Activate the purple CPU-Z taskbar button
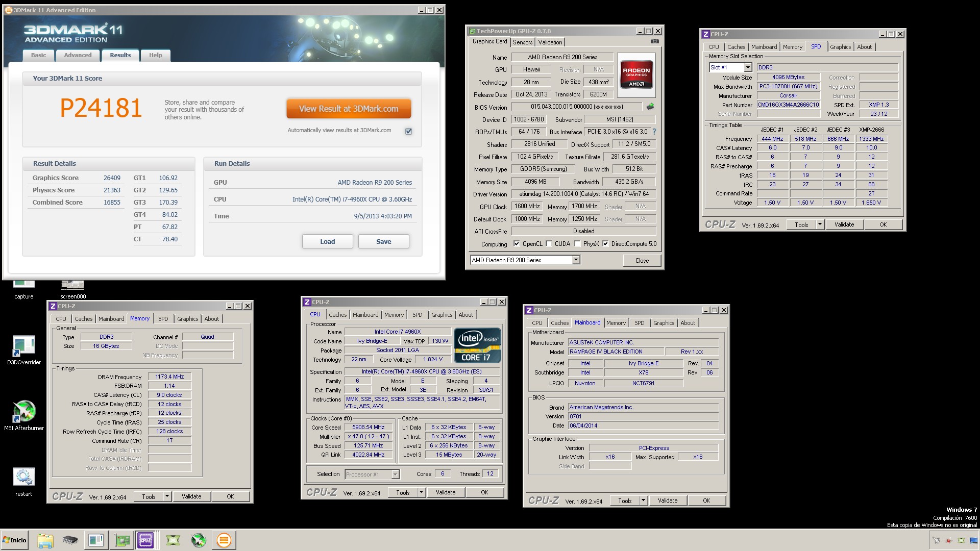The height and width of the screenshot is (551, 980). pos(145,540)
